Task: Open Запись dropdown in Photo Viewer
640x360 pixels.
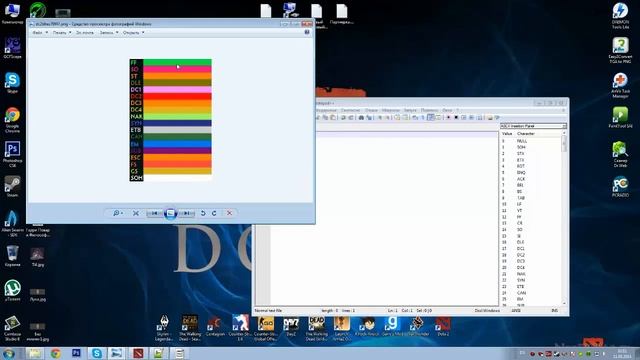Action: coord(109,32)
